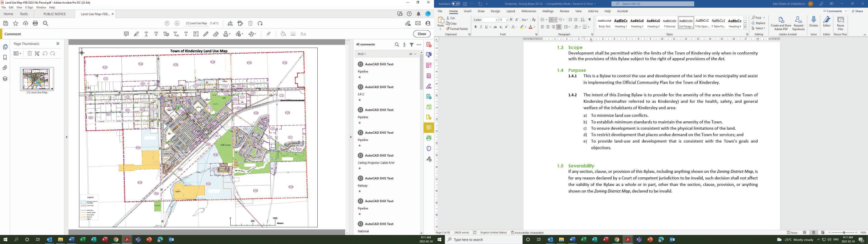Screen dimensions: 868x244
Task: Switch to the PUBLIC NOTICE tab
Action: [x=54, y=14]
